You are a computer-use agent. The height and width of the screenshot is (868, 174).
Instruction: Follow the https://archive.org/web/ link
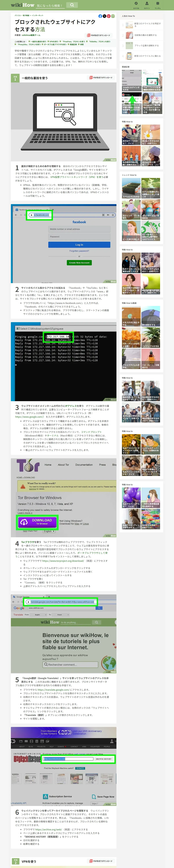pyautogui.click(x=49, y=829)
